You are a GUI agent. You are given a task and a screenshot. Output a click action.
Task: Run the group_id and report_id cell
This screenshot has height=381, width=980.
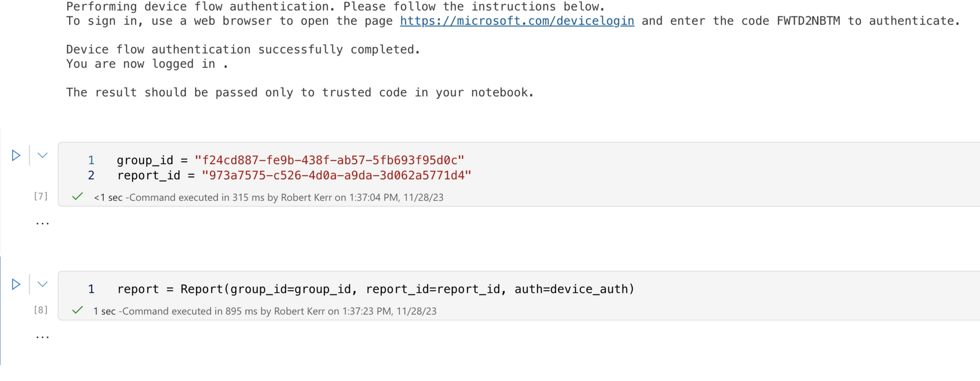tap(16, 156)
